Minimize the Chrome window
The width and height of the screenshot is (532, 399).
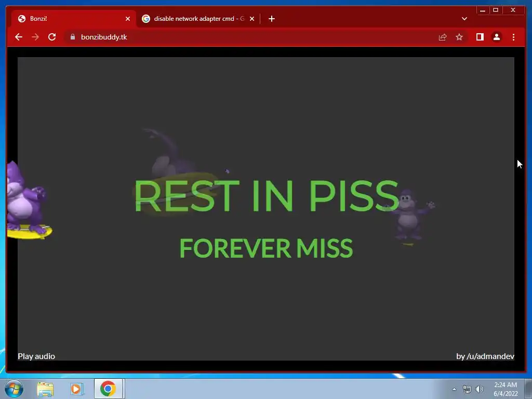pyautogui.click(x=483, y=10)
